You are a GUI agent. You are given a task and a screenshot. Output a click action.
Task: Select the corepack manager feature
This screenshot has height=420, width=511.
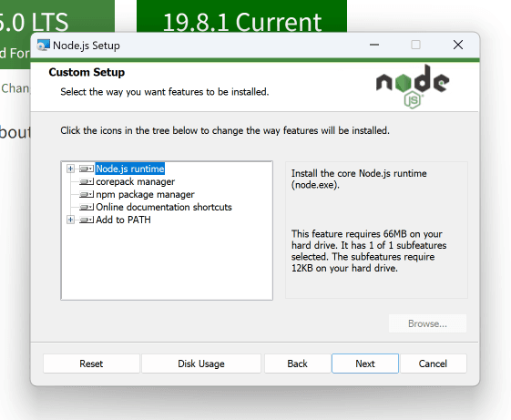[x=135, y=181]
